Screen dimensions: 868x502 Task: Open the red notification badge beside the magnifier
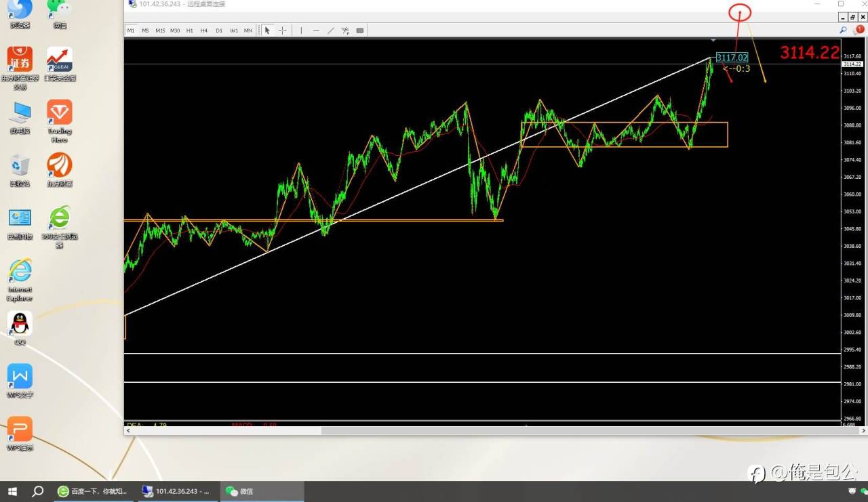[x=859, y=30]
